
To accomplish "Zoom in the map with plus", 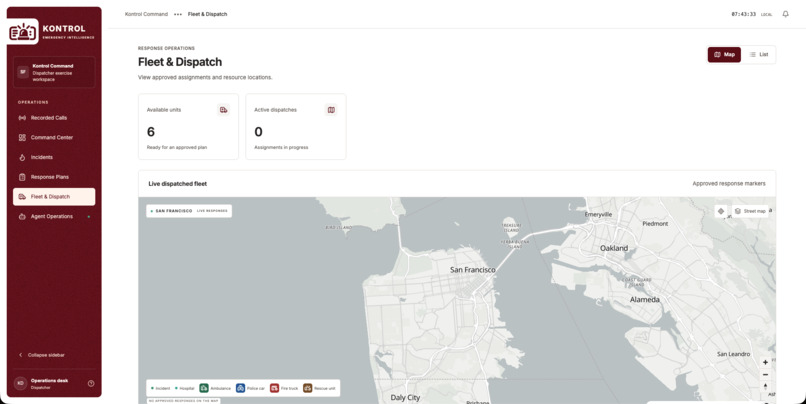I will pyautogui.click(x=765, y=362).
